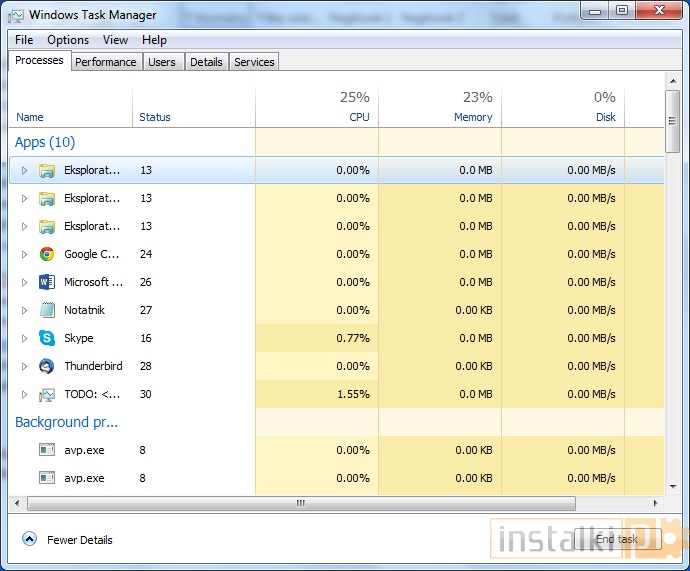Open the View menu
The image size is (690, 571).
(x=115, y=40)
